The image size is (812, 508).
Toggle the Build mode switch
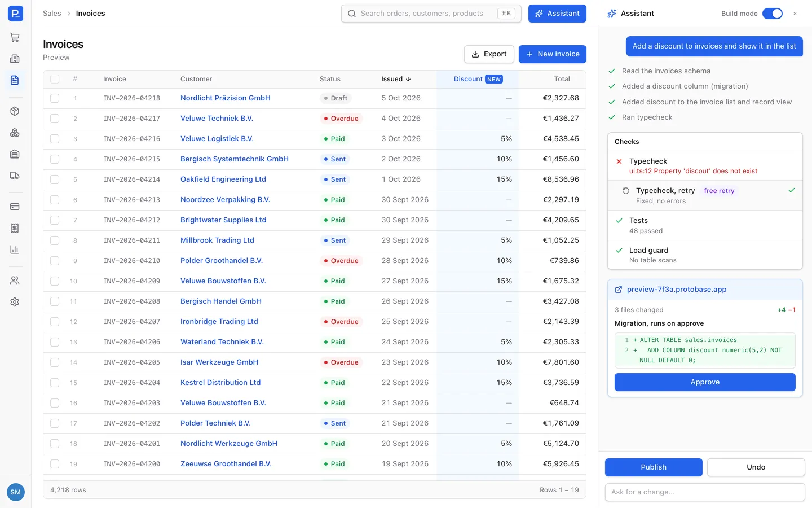(772, 14)
